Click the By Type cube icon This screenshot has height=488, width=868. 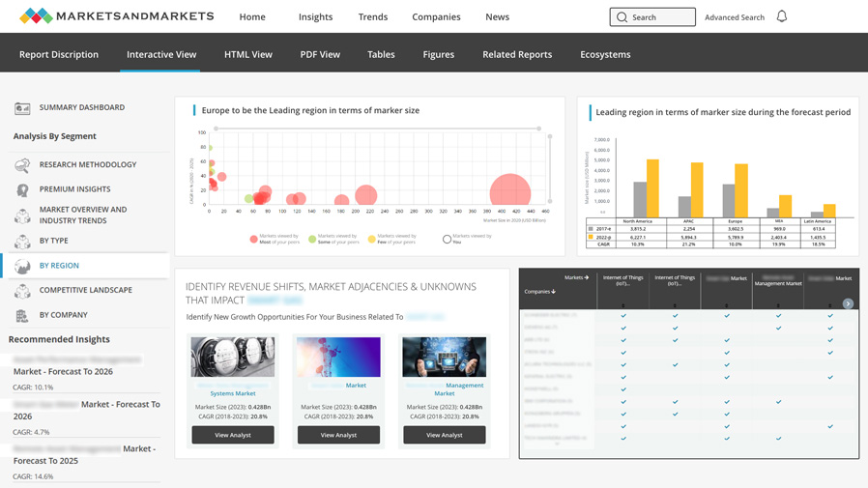pyautogui.click(x=22, y=241)
